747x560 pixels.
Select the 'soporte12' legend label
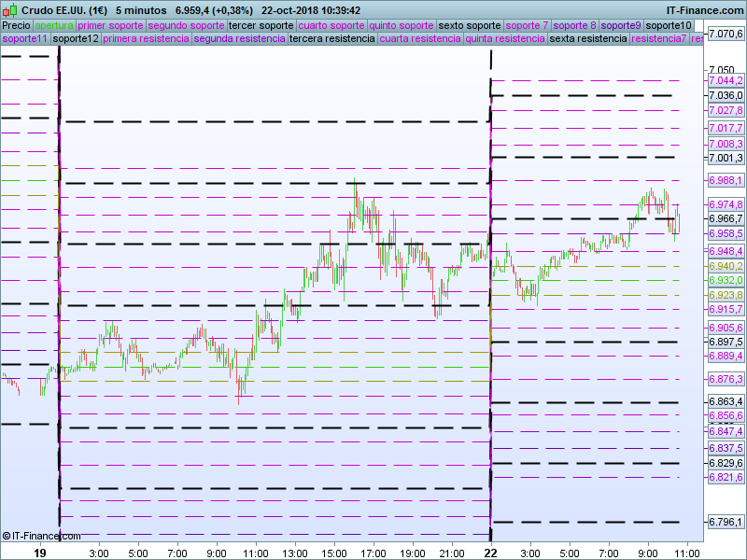[x=76, y=39]
